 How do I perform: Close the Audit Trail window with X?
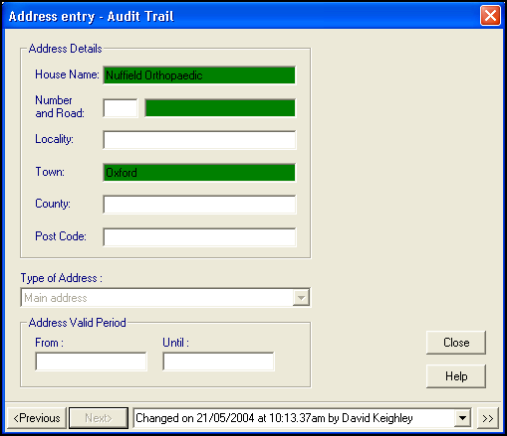coord(490,15)
